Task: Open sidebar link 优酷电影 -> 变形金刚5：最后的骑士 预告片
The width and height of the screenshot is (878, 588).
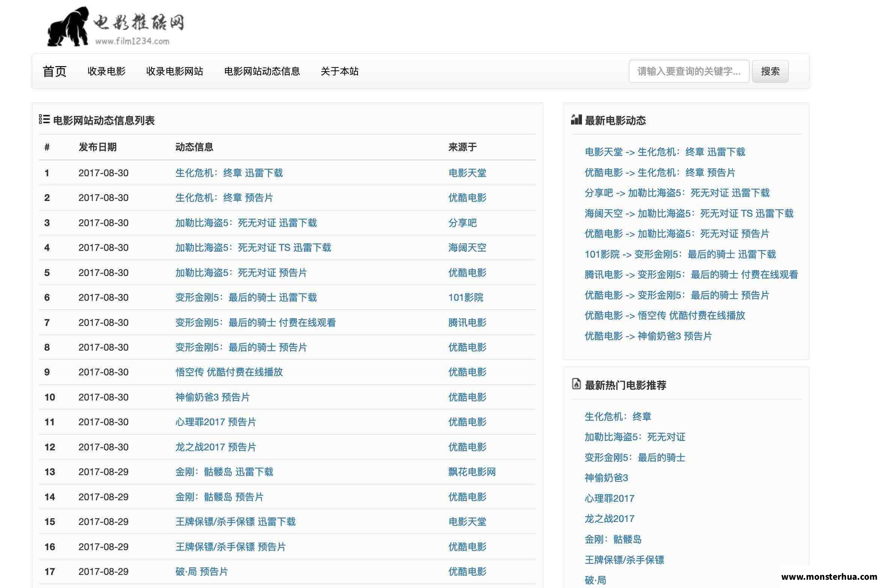Action: pyautogui.click(x=677, y=295)
